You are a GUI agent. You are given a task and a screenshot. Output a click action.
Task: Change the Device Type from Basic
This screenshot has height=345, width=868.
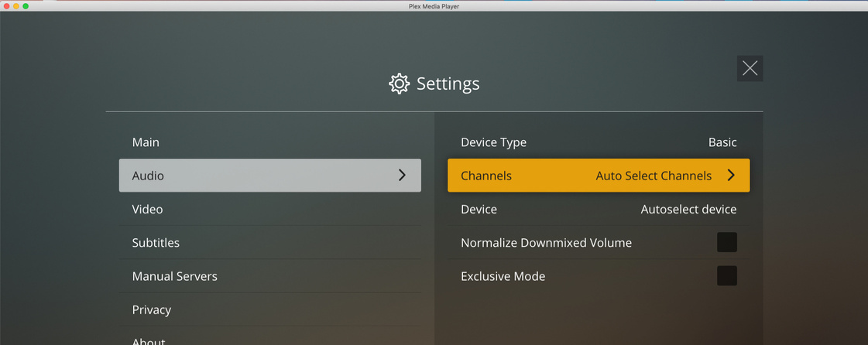pos(599,142)
